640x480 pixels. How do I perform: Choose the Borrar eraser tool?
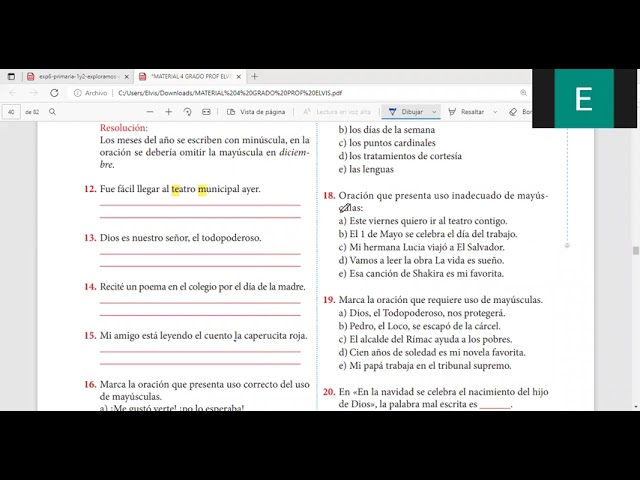coord(520,112)
